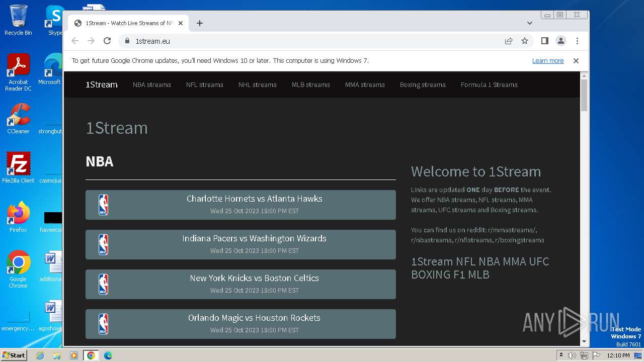Open Charlotte Hornets vs Atlanta Hawks game

(x=240, y=205)
